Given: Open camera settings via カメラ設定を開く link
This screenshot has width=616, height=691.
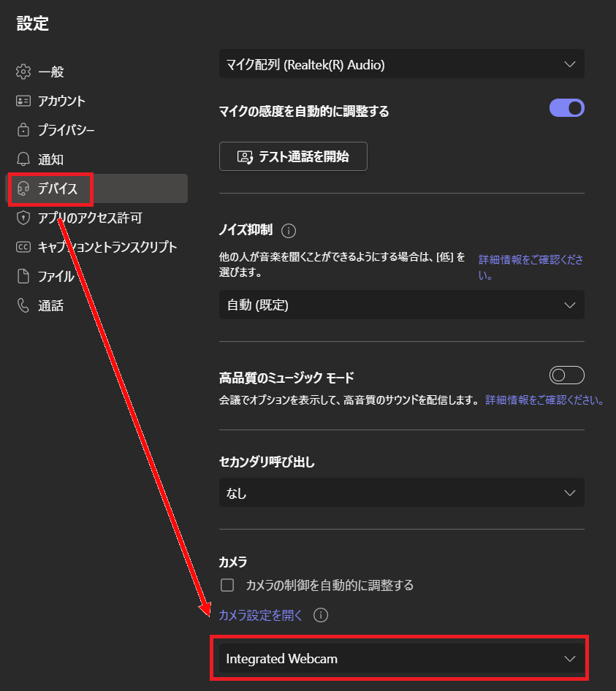Looking at the screenshot, I should (x=259, y=615).
